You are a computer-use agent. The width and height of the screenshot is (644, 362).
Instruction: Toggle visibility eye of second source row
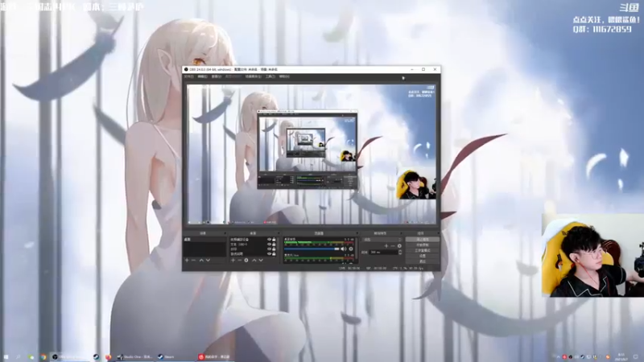click(270, 245)
